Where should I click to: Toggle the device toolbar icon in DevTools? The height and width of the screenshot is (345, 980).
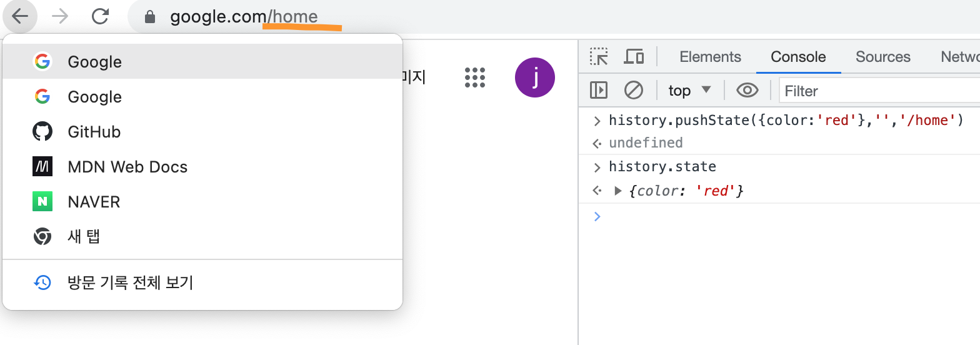coord(634,57)
